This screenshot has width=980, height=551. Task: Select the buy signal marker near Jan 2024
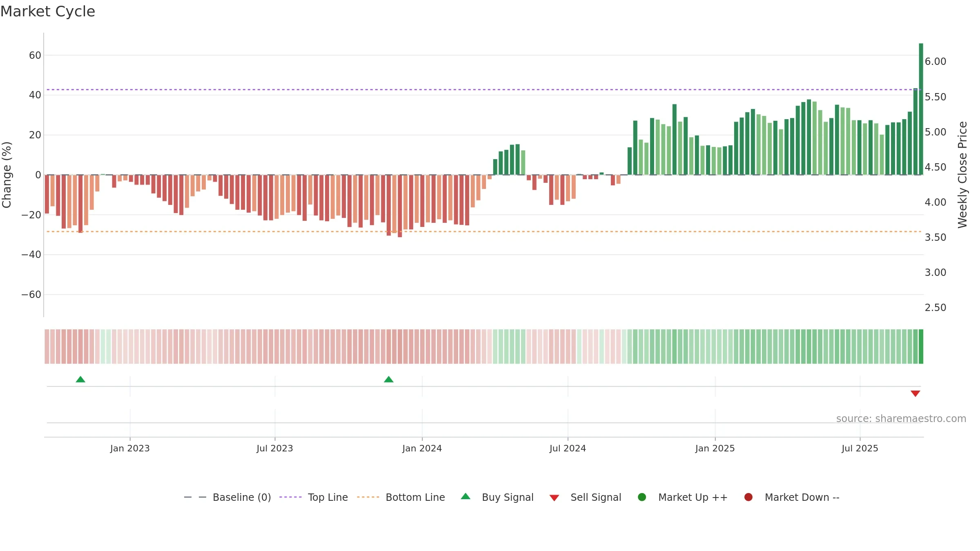(x=389, y=380)
